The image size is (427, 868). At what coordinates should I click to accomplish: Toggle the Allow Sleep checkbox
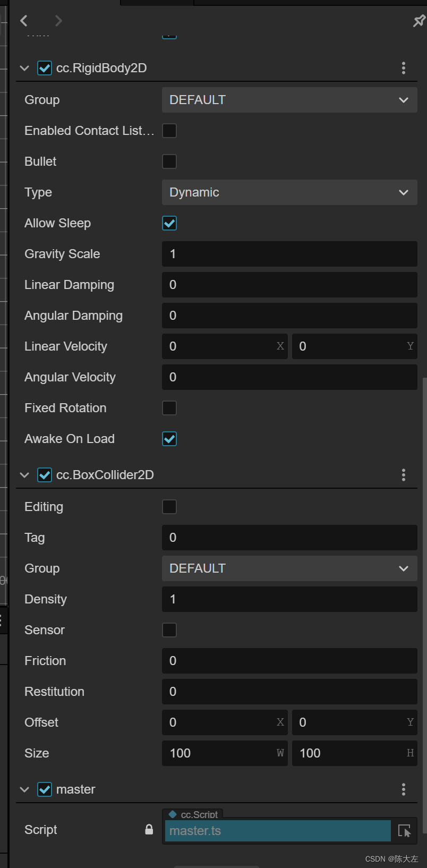pyautogui.click(x=169, y=223)
